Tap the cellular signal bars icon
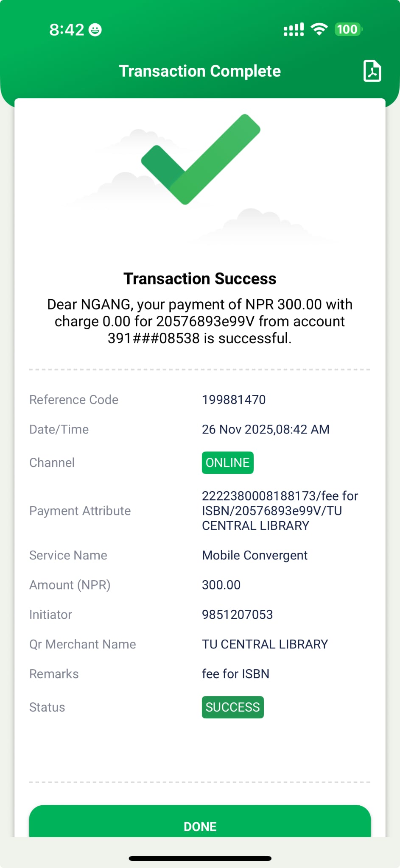 (294, 30)
